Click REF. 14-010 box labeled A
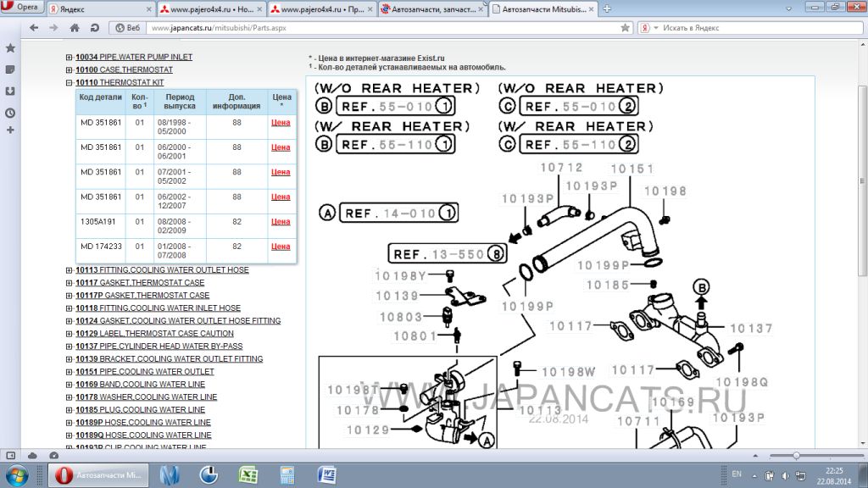 (x=398, y=213)
